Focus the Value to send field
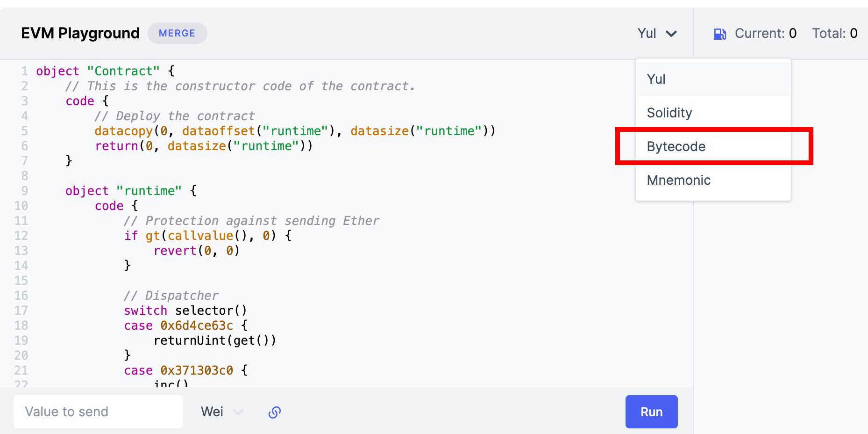This screenshot has width=868, height=434. (98, 412)
